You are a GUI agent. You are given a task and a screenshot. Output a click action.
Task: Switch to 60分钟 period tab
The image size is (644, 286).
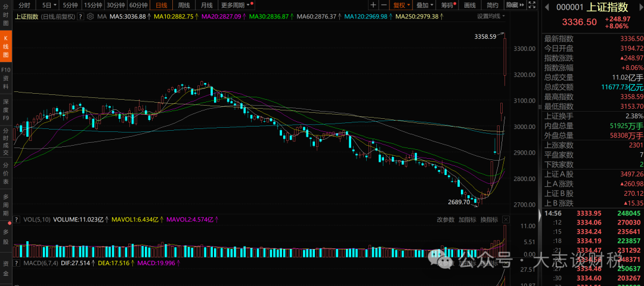tap(138, 5)
